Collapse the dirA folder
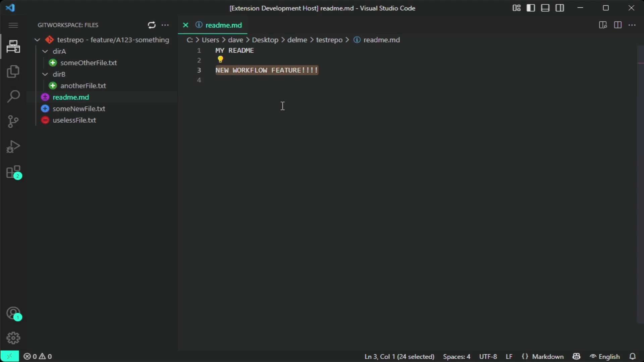Viewport: 644px width, 362px height. coord(45,51)
